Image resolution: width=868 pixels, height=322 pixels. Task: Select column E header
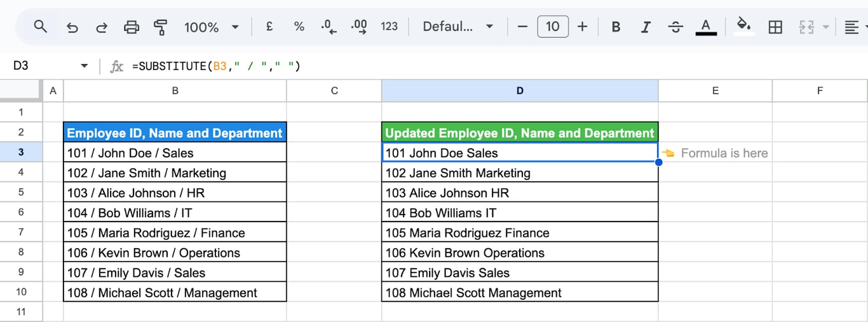point(715,91)
